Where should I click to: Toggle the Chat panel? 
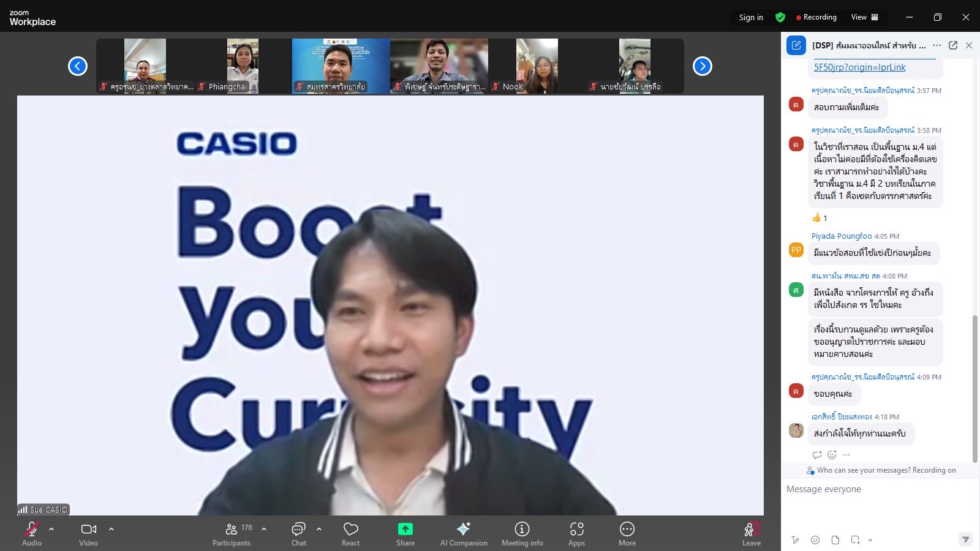[298, 533]
